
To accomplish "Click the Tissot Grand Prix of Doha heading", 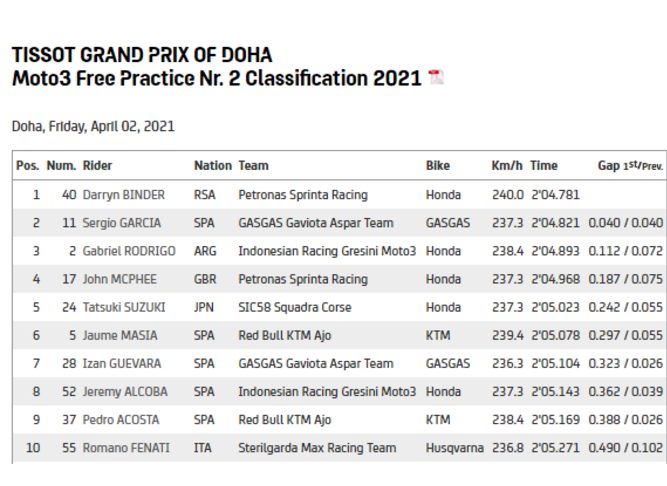I will pos(141,55).
